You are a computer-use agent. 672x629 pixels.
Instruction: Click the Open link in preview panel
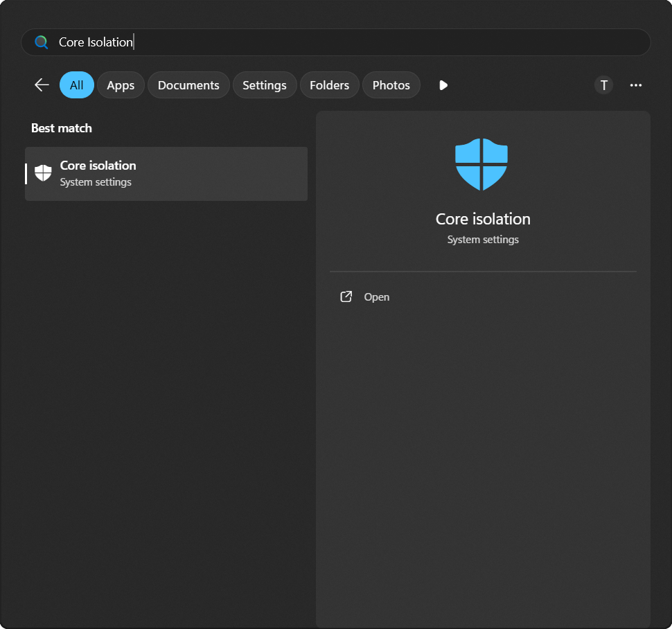click(376, 296)
